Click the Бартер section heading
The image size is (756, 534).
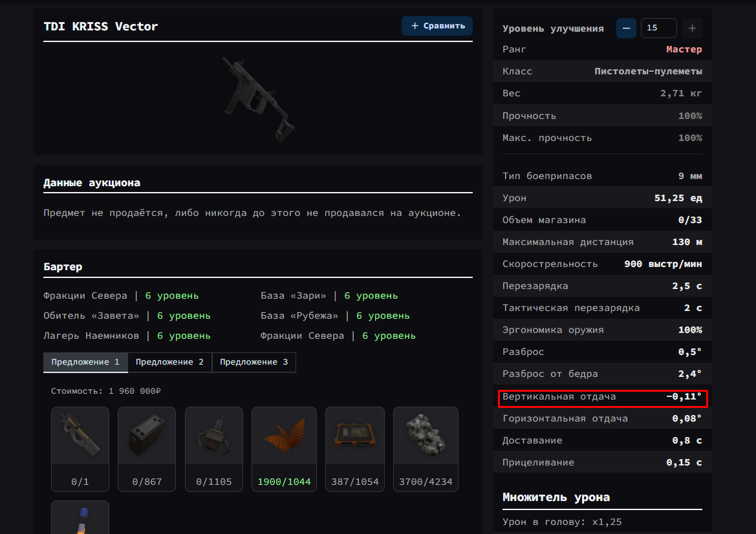63,266
